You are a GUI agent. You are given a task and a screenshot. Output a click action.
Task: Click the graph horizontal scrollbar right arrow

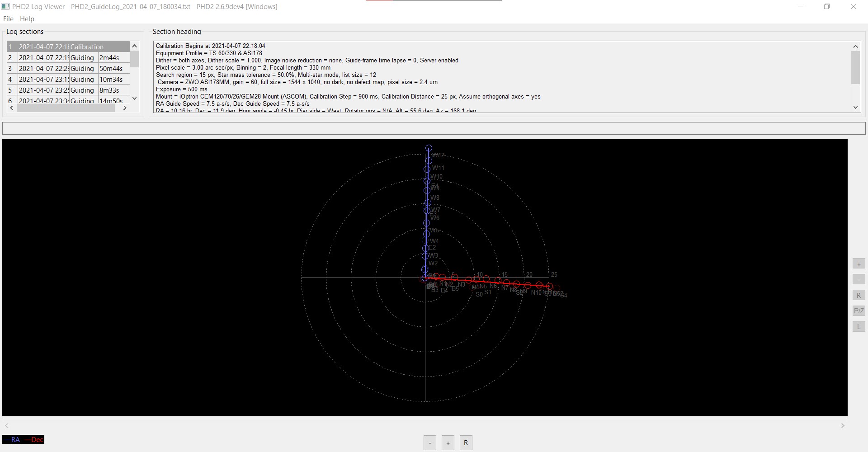click(x=843, y=426)
